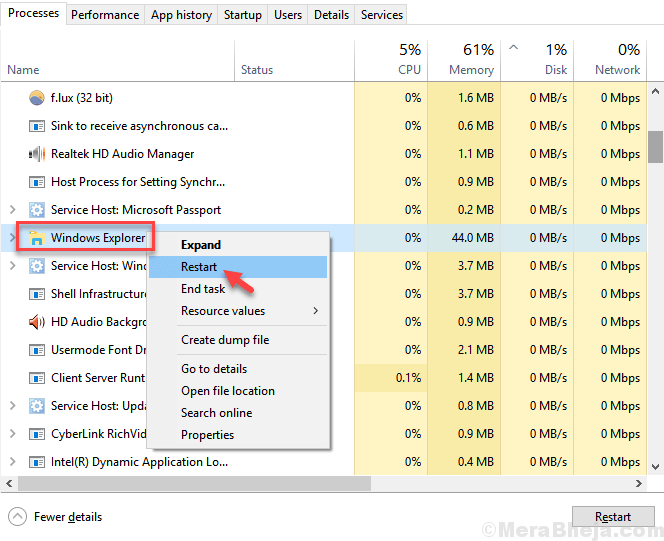Choose Restart in the context menu

point(238,267)
